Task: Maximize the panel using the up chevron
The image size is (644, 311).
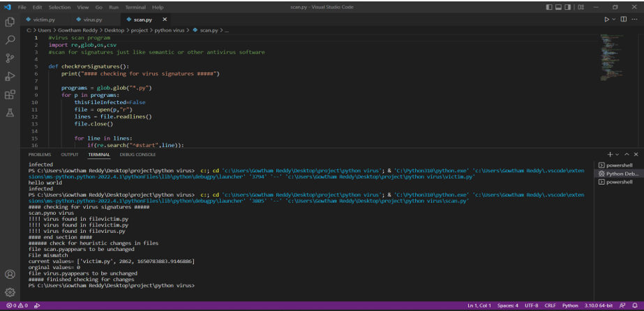Action: pos(627,154)
